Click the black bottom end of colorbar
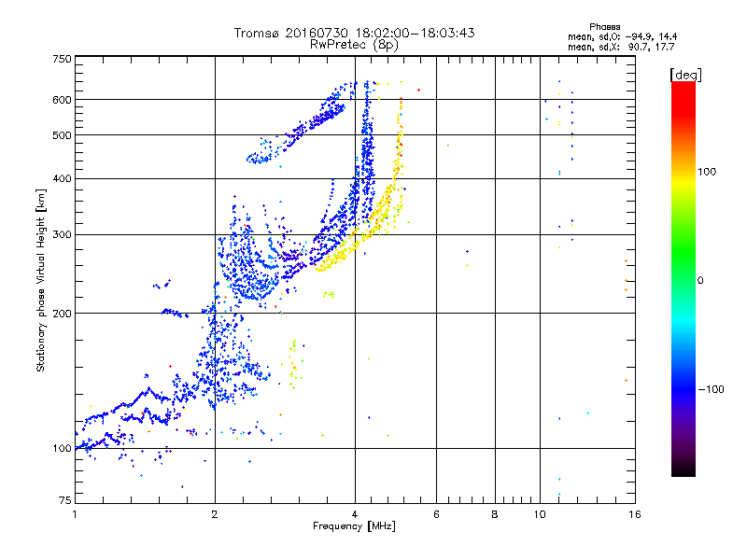The width and height of the screenshot is (747, 560). coord(684,471)
